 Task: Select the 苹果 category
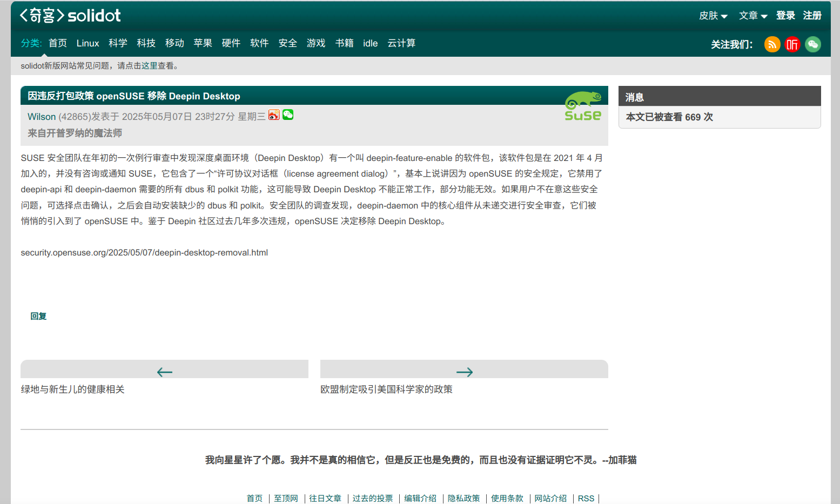(203, 43)
